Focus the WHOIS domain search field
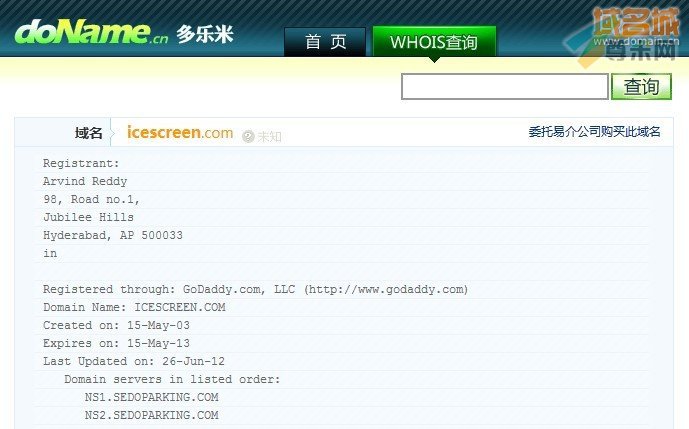 pos(504,87)
